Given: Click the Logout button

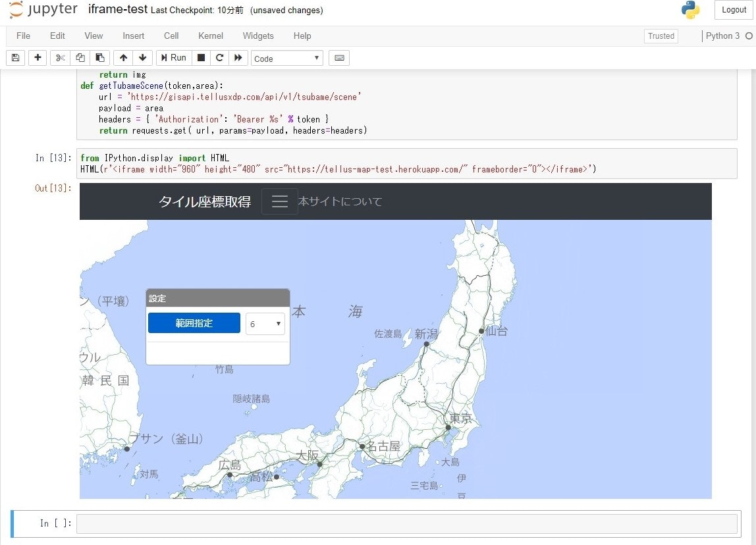Looking at the screenshot, I should pos(734,10).
